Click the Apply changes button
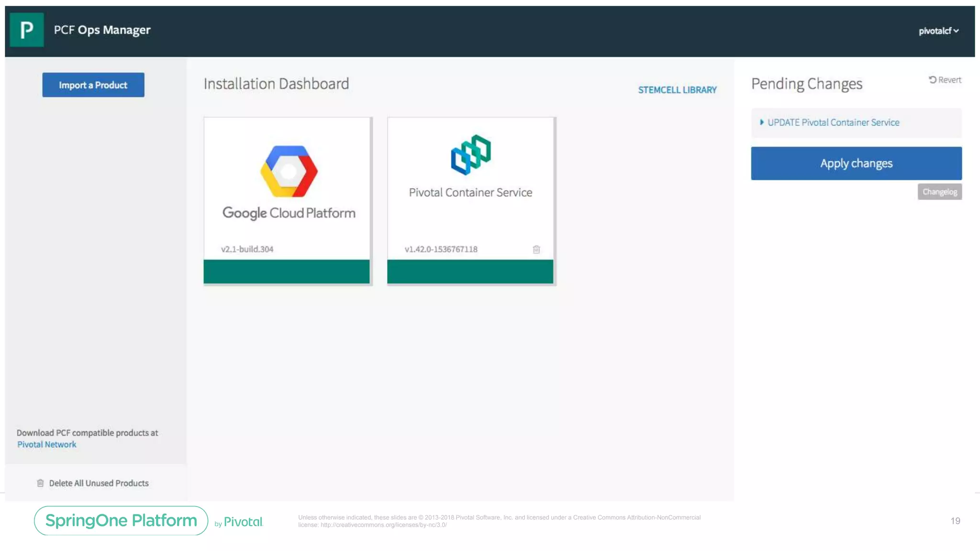Screen dimensions: 980x551 click(856, 163)
